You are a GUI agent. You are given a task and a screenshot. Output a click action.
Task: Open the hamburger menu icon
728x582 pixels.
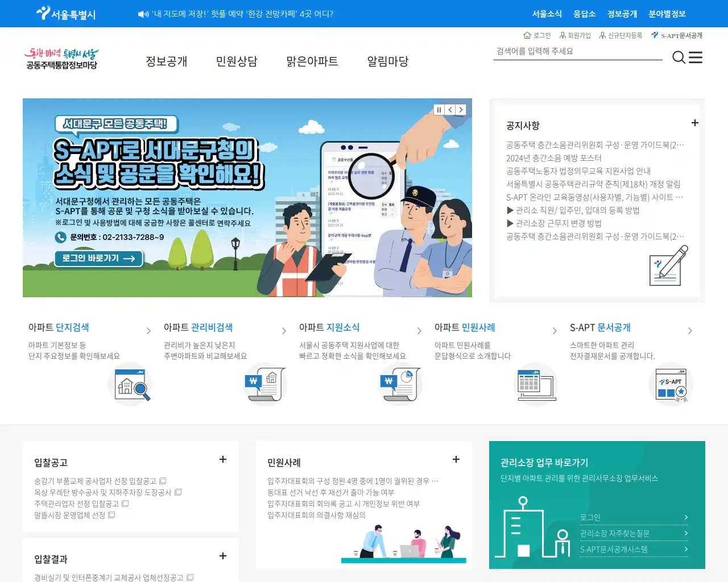click(695, 57)
